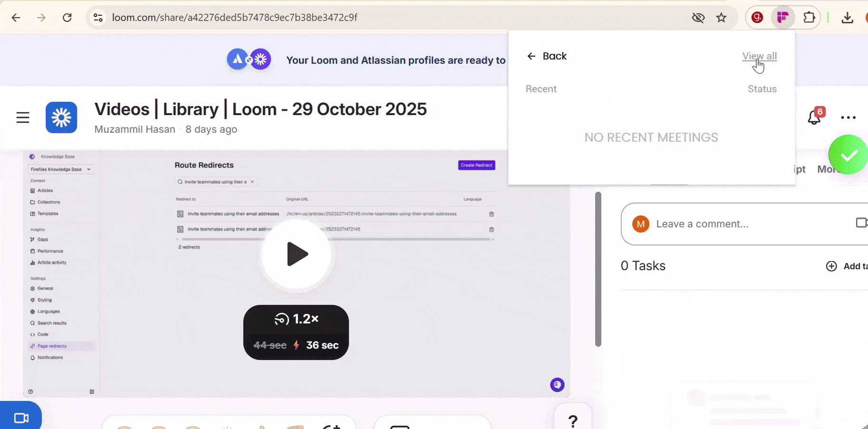Open the hamburger menu beside Loom logo
The height and width of the screenshot is (429, 868).
point(23,117)
